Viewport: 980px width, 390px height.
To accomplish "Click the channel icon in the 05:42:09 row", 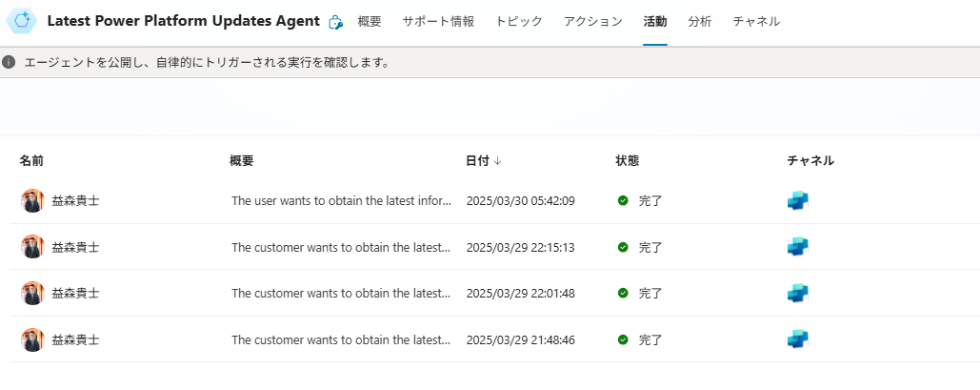I will coord(798,200).
